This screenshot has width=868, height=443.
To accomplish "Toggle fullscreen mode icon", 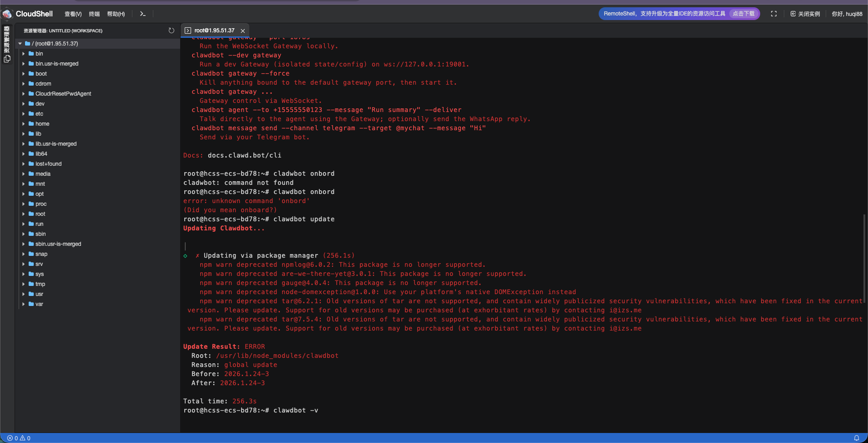I will pos(774,14).
